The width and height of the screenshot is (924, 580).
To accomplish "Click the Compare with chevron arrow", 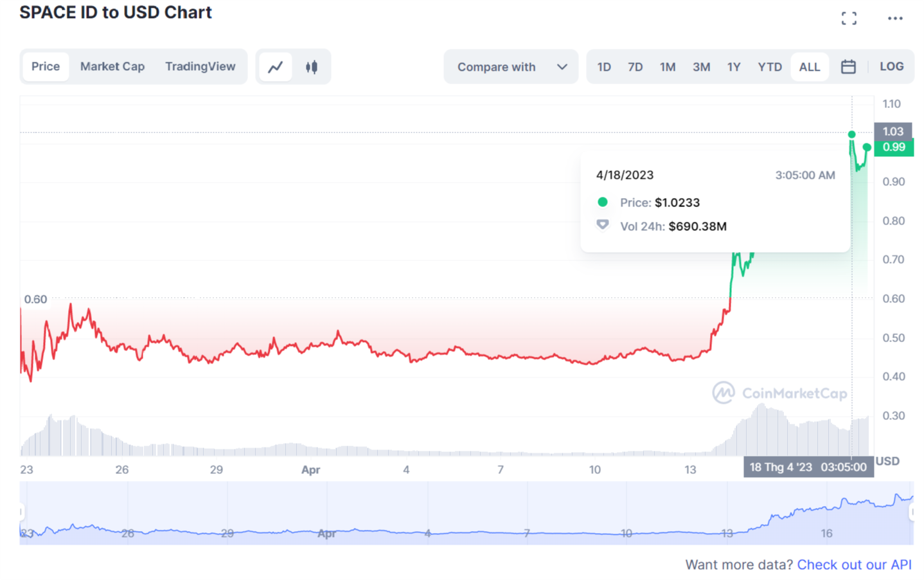I will pos(562,67).
